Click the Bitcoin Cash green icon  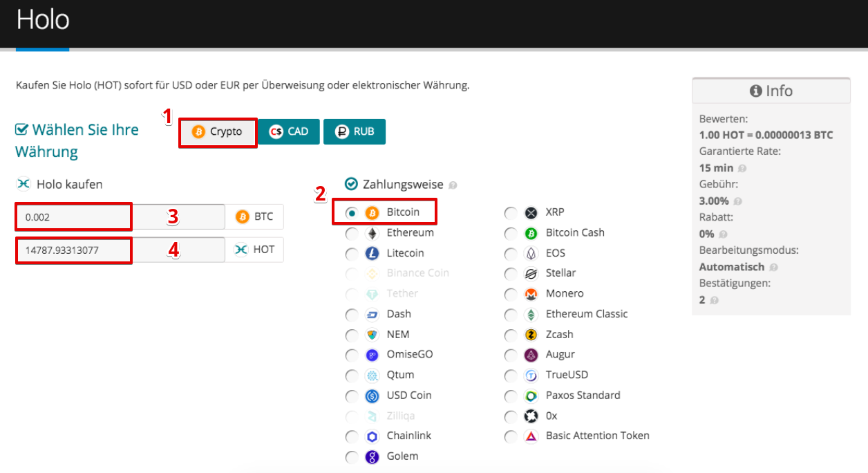[x=531, y=233]
